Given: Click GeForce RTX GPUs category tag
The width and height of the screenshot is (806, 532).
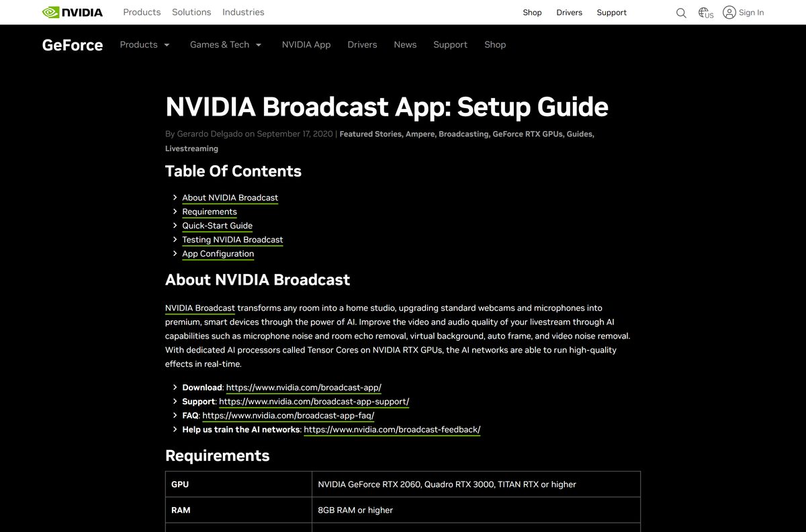Looking at the screenshot, I should click(527, 134).
